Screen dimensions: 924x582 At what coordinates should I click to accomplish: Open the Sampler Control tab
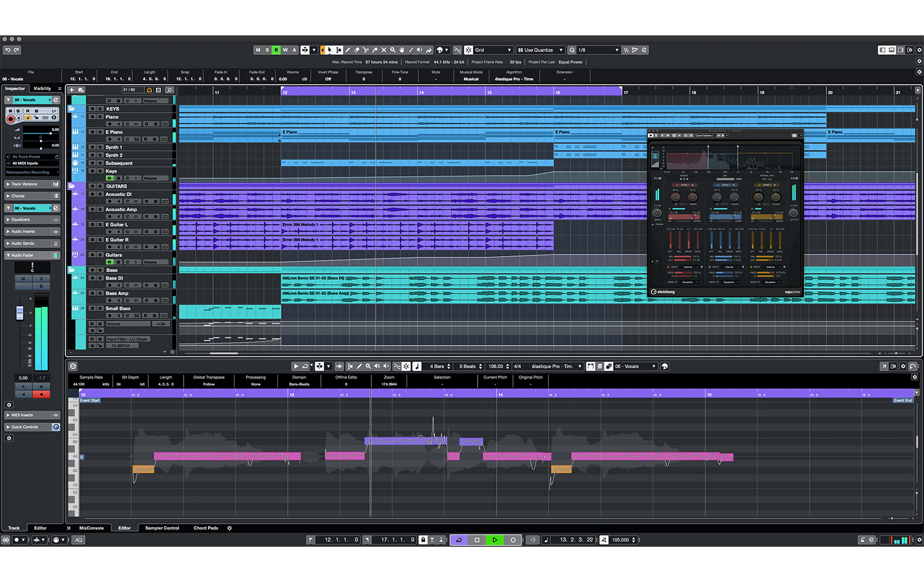pyautogui.click(x=162, y=528)
